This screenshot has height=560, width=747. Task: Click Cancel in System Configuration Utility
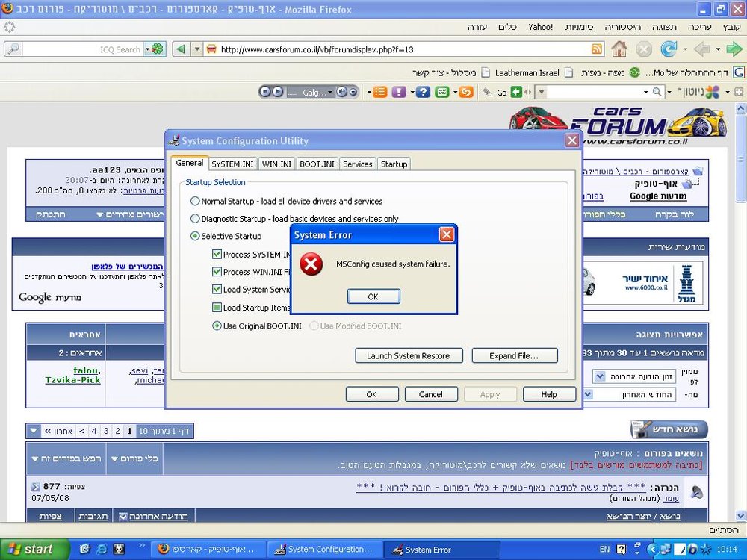431,394
